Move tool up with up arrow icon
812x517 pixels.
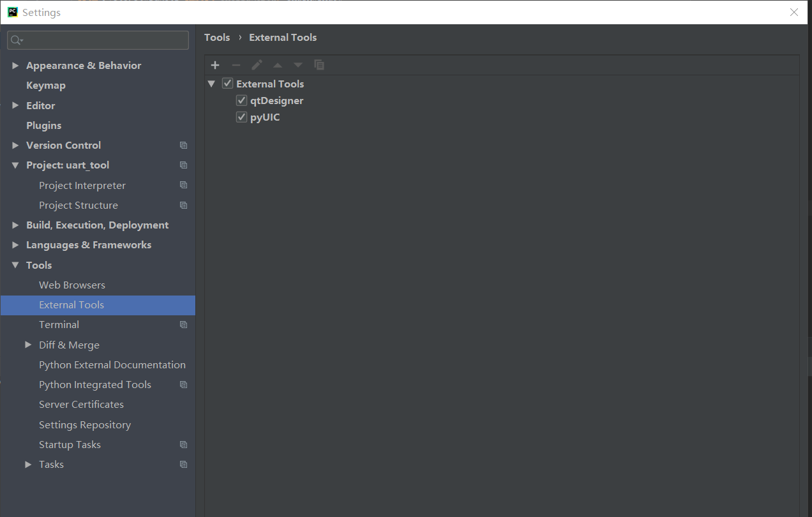[x=278, y=65]
